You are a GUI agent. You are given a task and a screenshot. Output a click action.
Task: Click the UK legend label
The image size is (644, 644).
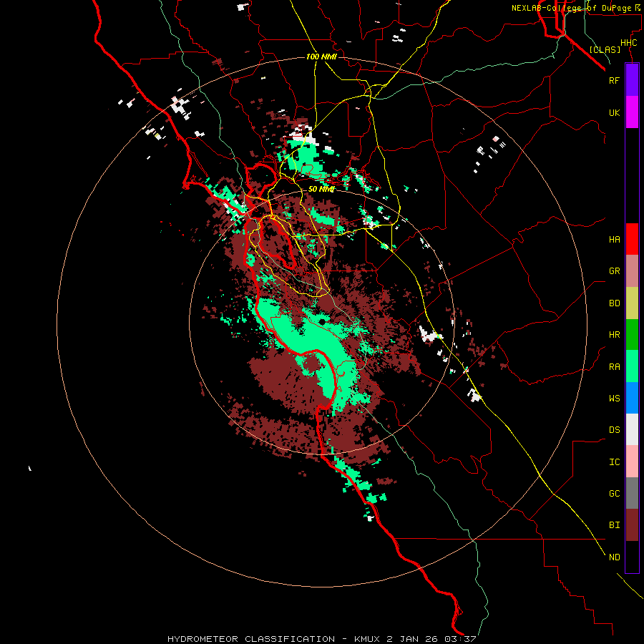[x=614, y=112]
